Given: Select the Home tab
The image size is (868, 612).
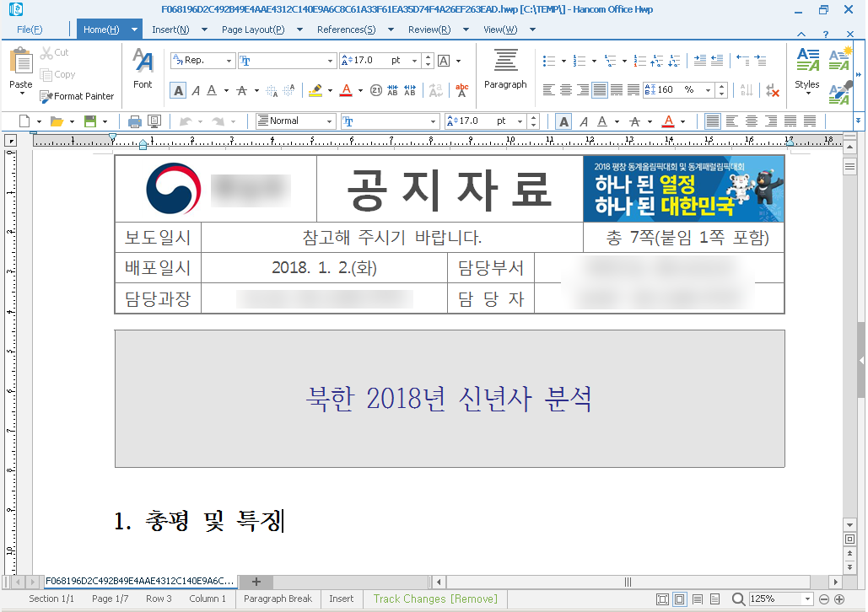Looking at the screenshot, I should click(101, 30).
